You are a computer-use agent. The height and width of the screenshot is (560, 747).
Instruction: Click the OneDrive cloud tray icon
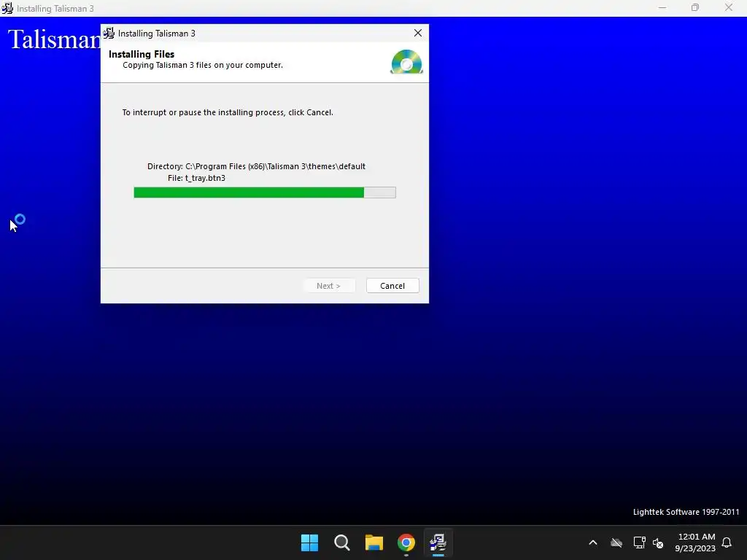click(x=616, y=542)
